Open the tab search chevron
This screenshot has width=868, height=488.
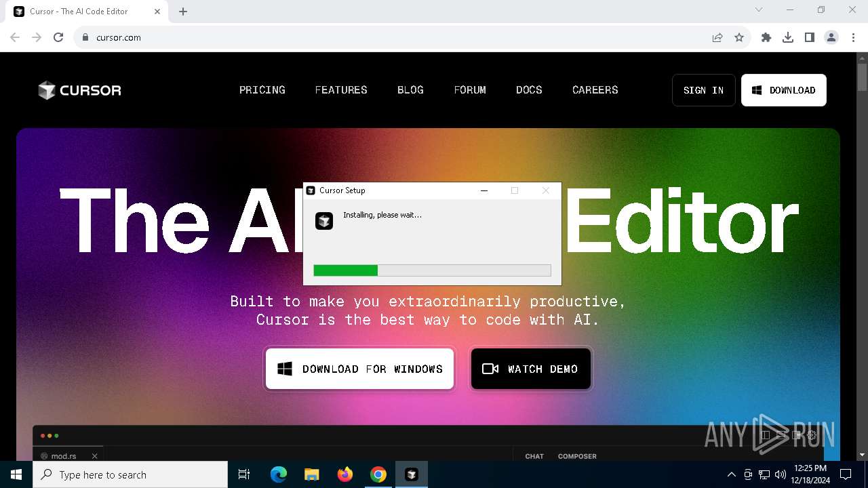tap(759, 9)
